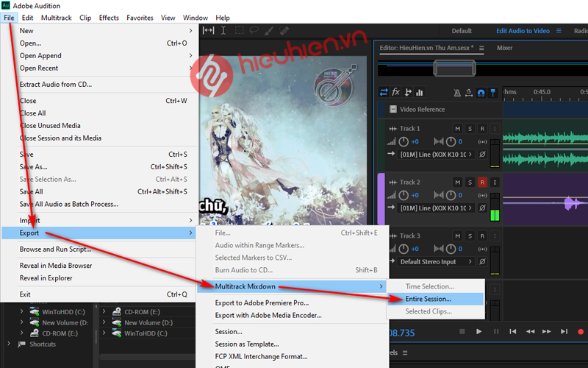
Task: Select the Lasso Selection tool
Action: 254,30
